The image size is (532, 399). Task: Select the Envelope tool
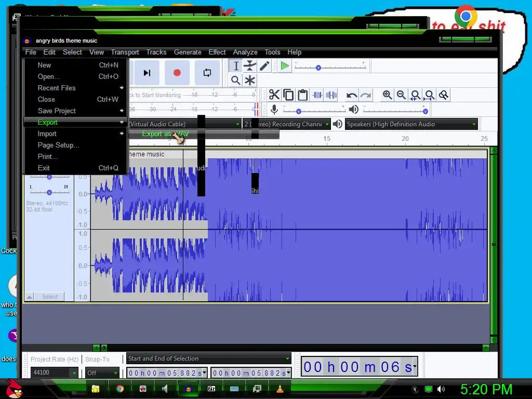tap(250, 66)
